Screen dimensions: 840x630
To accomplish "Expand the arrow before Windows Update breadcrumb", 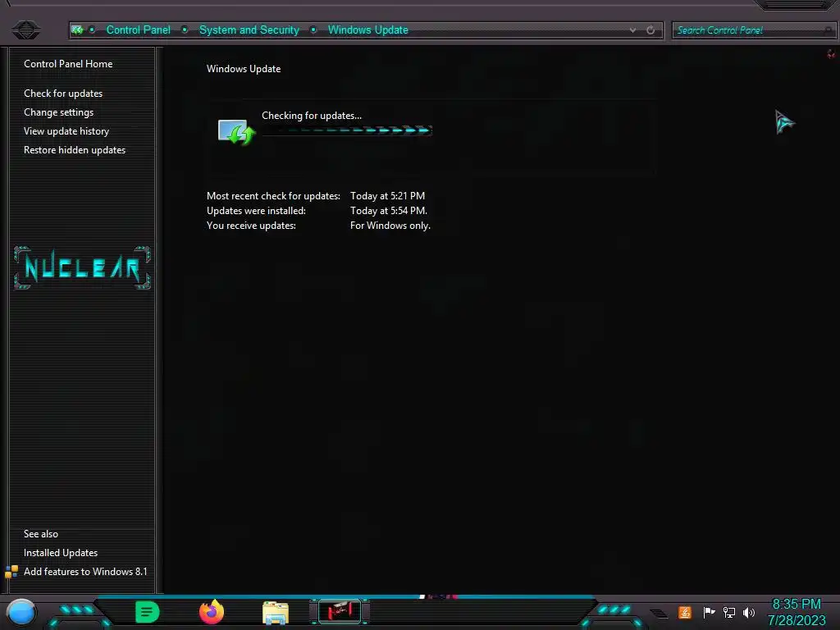I will [313, 30].
